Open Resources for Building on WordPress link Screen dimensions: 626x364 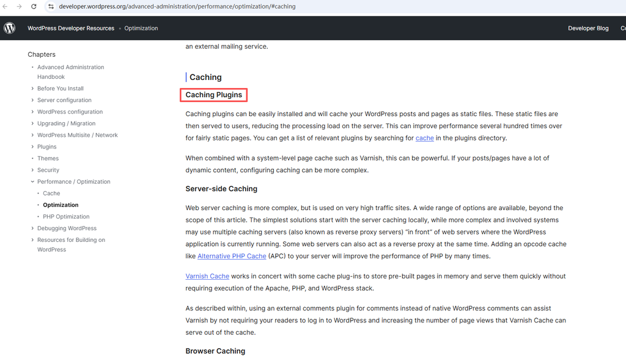71,244
